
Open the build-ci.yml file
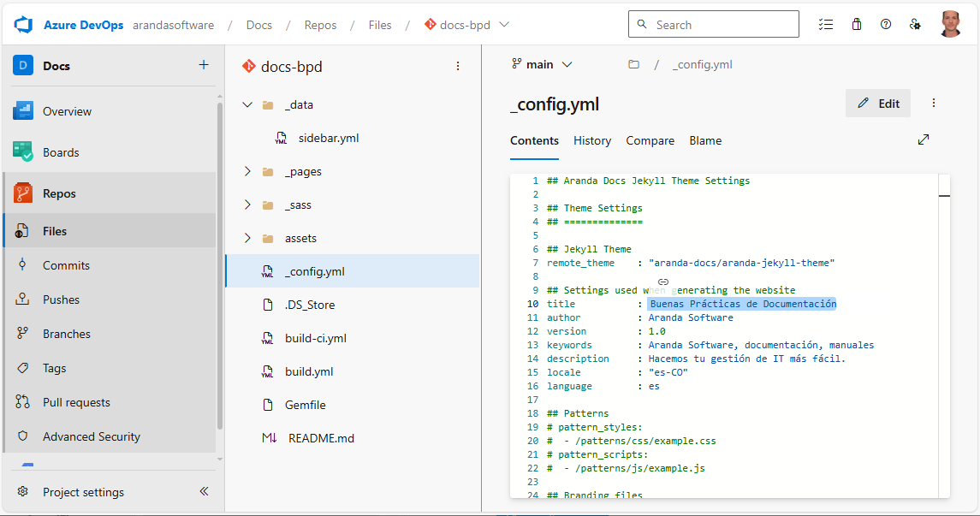[x=315, y=338]
